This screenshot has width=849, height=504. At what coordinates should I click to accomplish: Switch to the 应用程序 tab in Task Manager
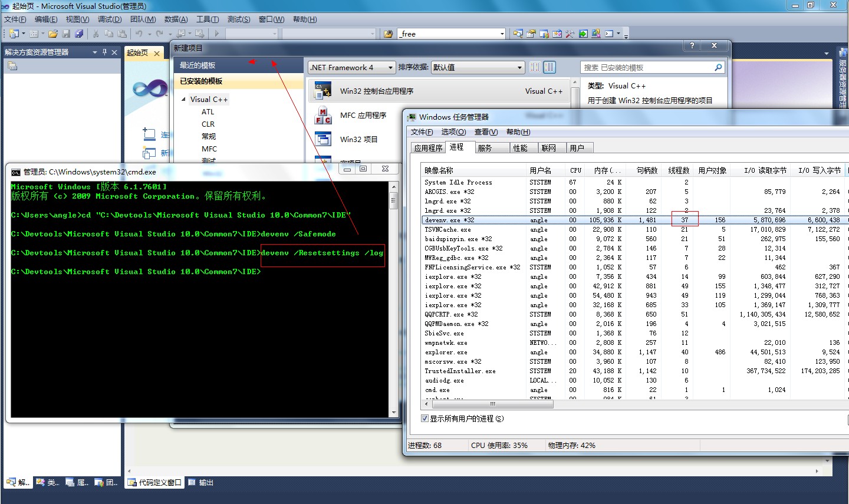pyautogui.click(x=428, y=148)
